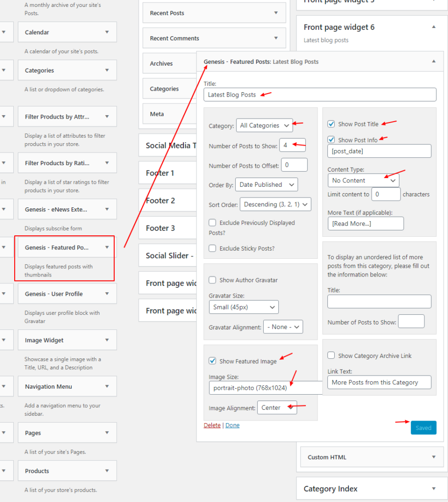Expand the Calendar widget in available widgets
The width and height of the screenshot is (448, 502).
[107, 32]
